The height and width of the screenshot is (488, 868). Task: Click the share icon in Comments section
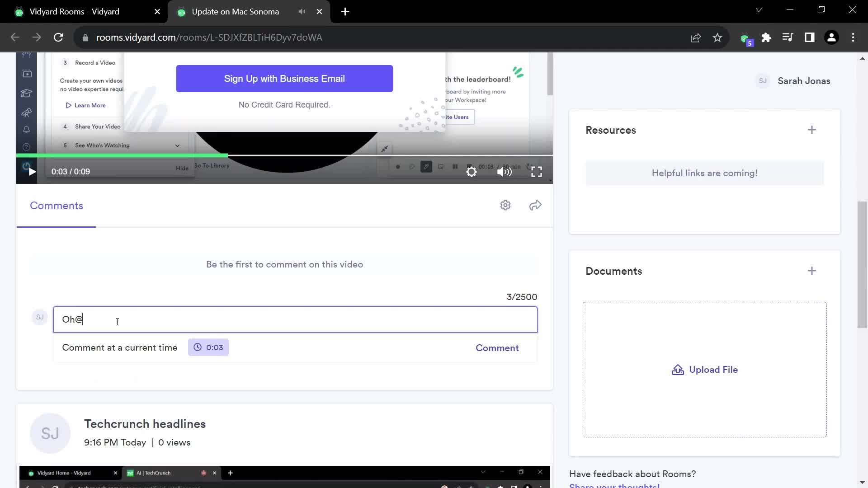pyautogui.click(x=536, y=206)
